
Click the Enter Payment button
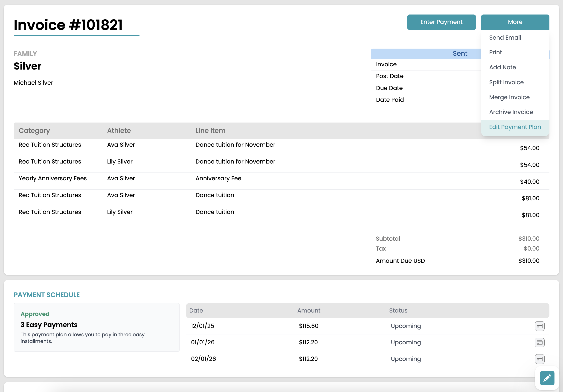(x=441, y=22)
